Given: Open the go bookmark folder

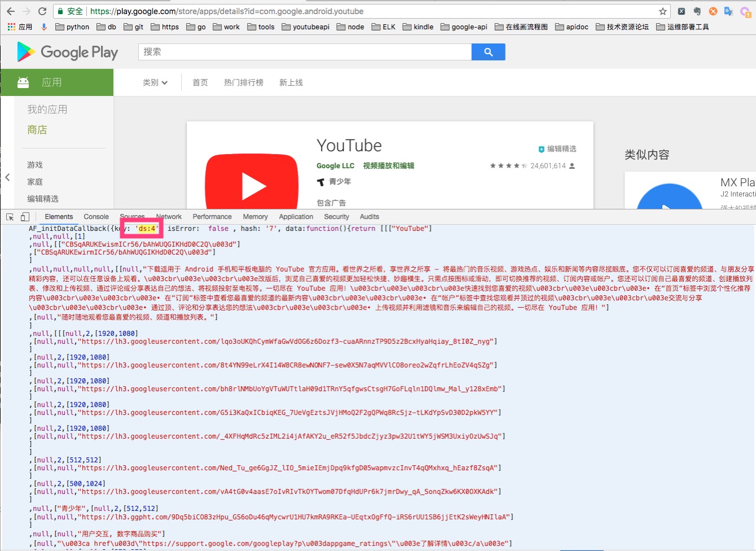Looking at the screenshot, I should (x=196, y=27).
